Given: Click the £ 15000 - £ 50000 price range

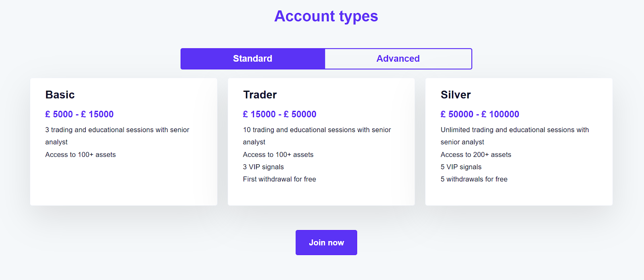Looking at the screenshot, I should point(279,114).
